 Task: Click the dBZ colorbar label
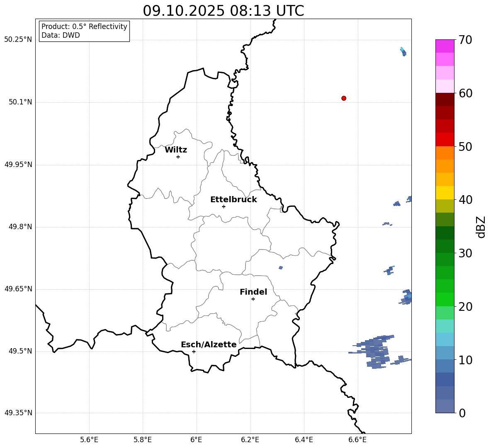tap(481, 227)
